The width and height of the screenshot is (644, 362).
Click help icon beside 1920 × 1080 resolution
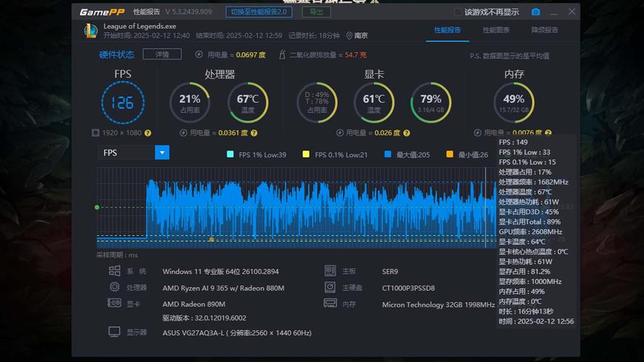tap(148, 133)
